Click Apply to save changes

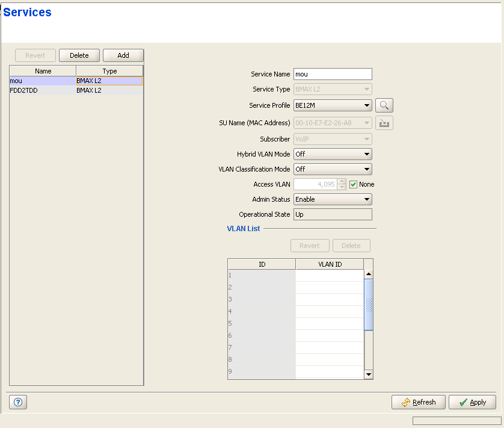pos(472,402)
